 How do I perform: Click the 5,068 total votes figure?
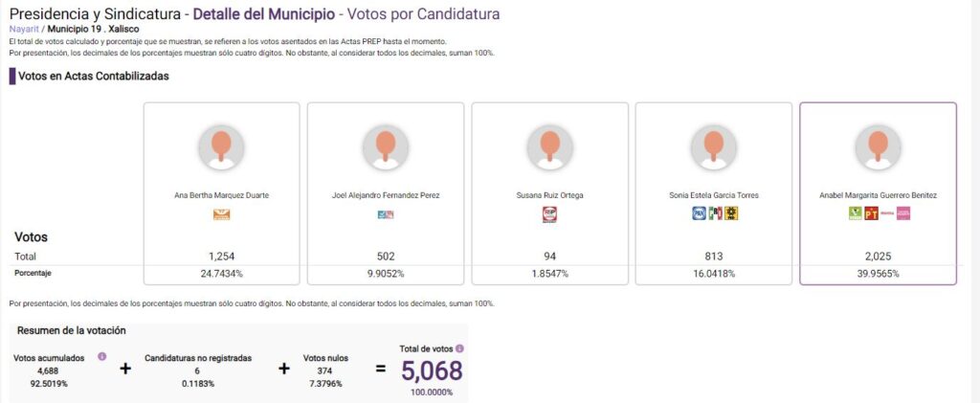[432, 371]
